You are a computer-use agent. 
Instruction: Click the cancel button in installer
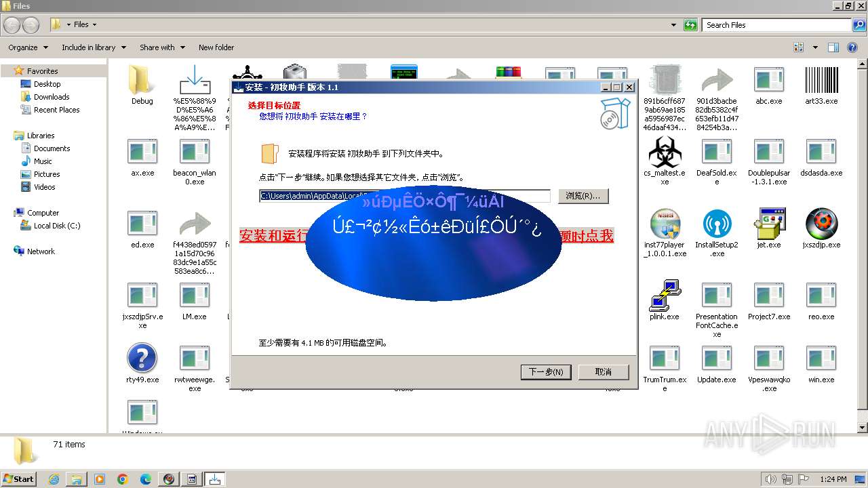pyautogui.click(x=604, y=372)
